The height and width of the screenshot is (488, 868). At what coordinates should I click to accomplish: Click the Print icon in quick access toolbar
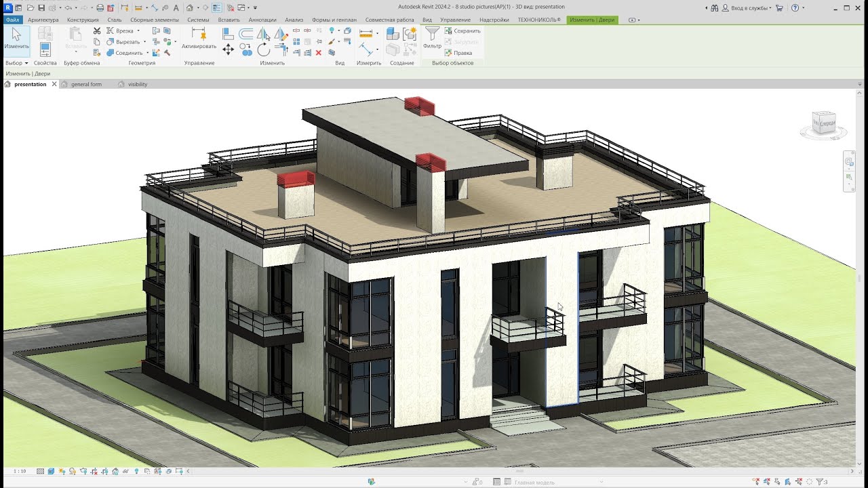pyautogui.click(x=100, y=8)
